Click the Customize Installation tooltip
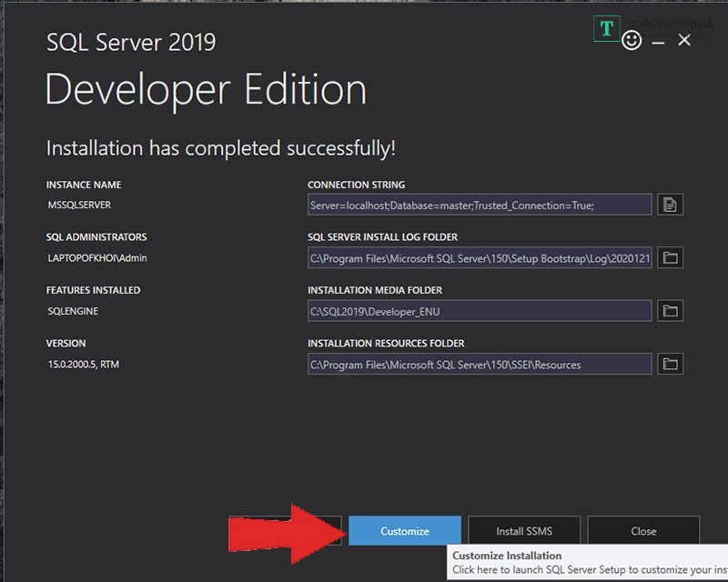Screen dimensions: 728x582 (587, 563)
